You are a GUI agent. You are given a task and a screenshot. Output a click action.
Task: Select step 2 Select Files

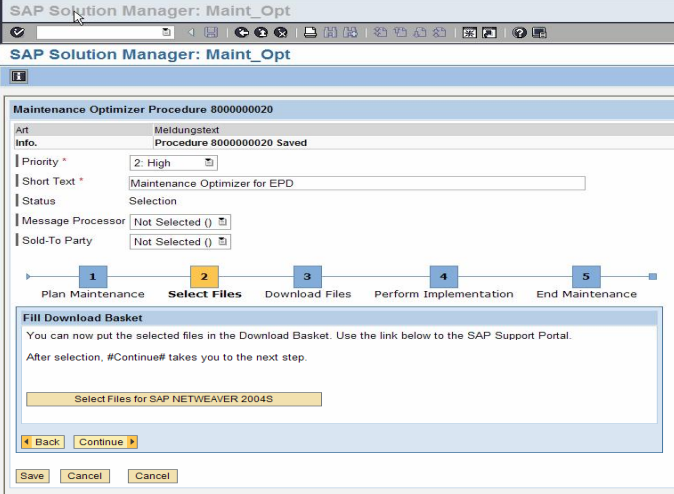204,277
